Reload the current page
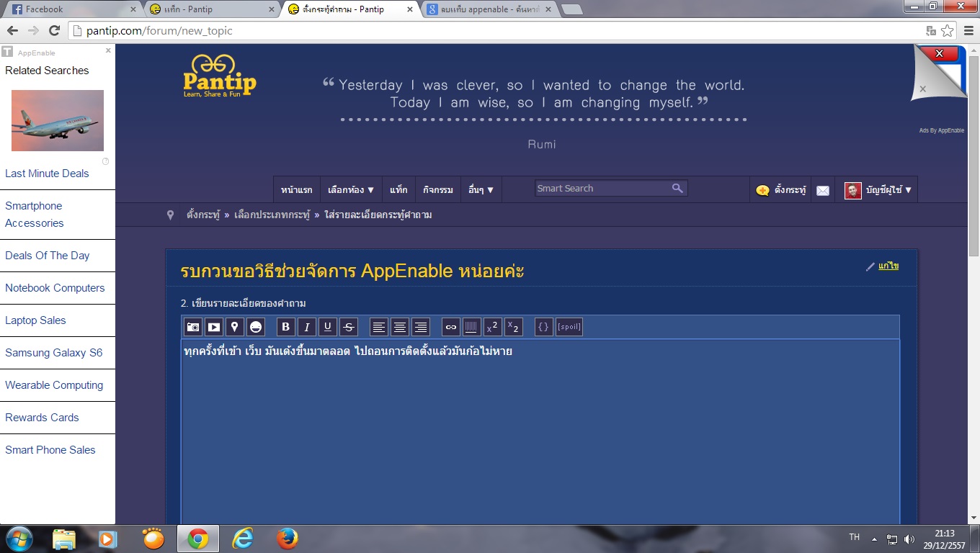Screen dimensions: 980x553 tap(54, 30)
